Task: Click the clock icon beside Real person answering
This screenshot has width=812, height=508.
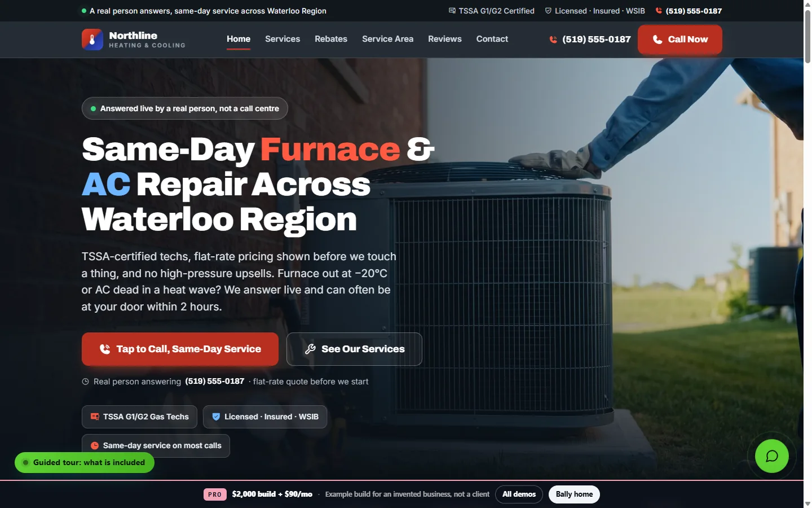Action: pyautogui.click(x=86, y=382)
